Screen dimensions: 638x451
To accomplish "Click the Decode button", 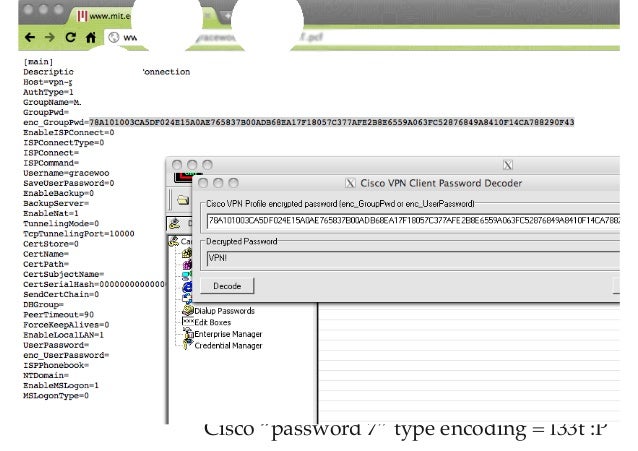I will coord(227,286).
